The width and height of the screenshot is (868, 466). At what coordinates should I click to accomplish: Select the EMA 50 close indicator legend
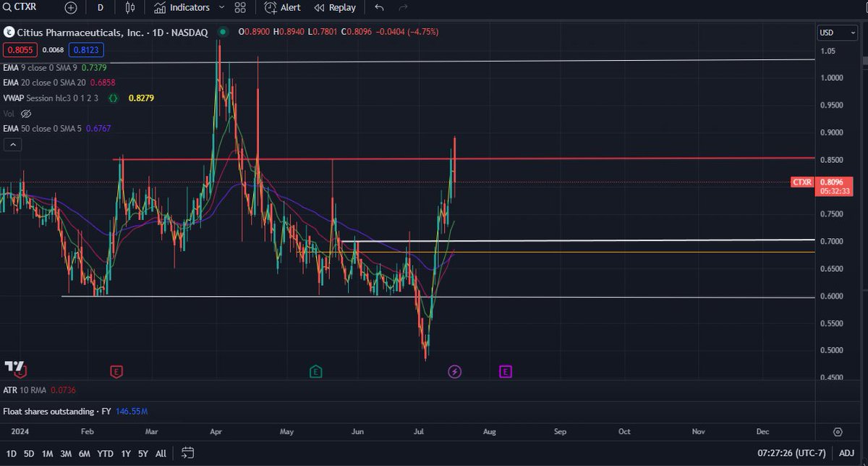pyautogui.click(x=56, y=128)
